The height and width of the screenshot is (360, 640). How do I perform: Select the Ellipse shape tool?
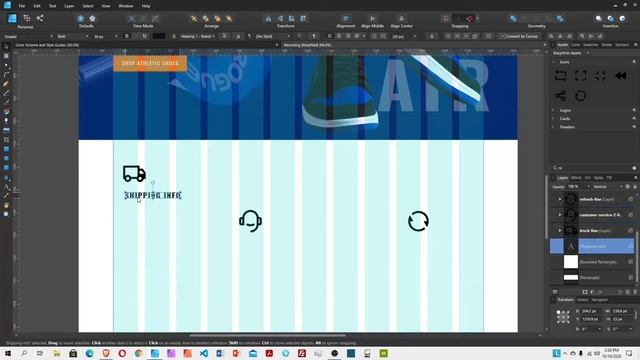click(x=6, y=158)
